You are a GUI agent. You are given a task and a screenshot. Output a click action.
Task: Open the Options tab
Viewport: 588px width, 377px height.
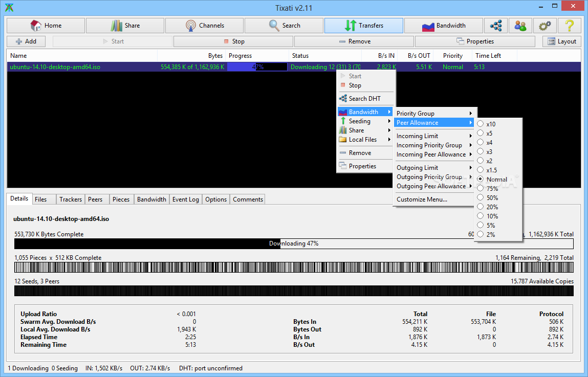click(216, 199)
